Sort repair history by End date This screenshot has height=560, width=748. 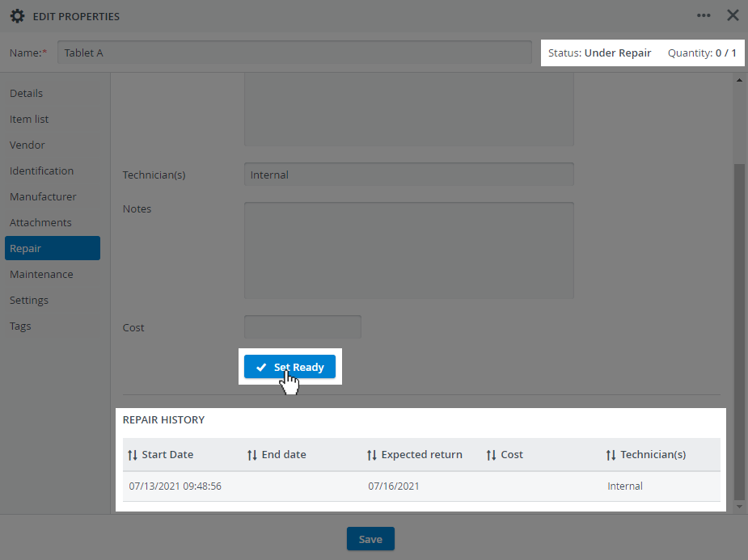pyautogui.click(x=277, y=455)
